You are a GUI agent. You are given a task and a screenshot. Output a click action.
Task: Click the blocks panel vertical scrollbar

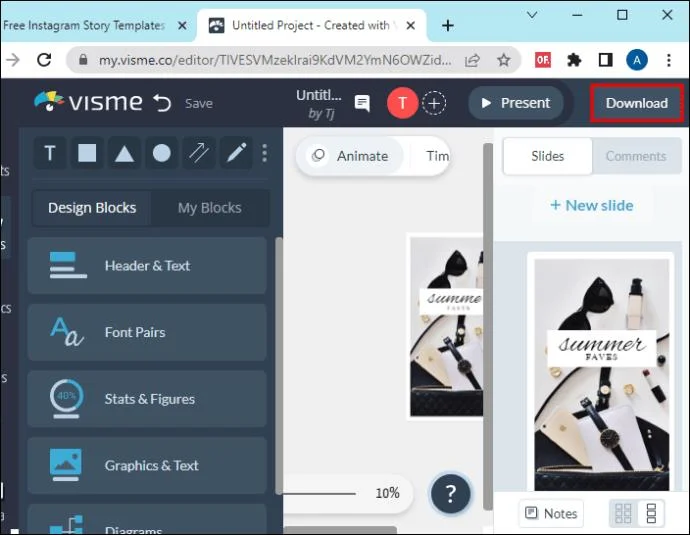pos(279,366)
